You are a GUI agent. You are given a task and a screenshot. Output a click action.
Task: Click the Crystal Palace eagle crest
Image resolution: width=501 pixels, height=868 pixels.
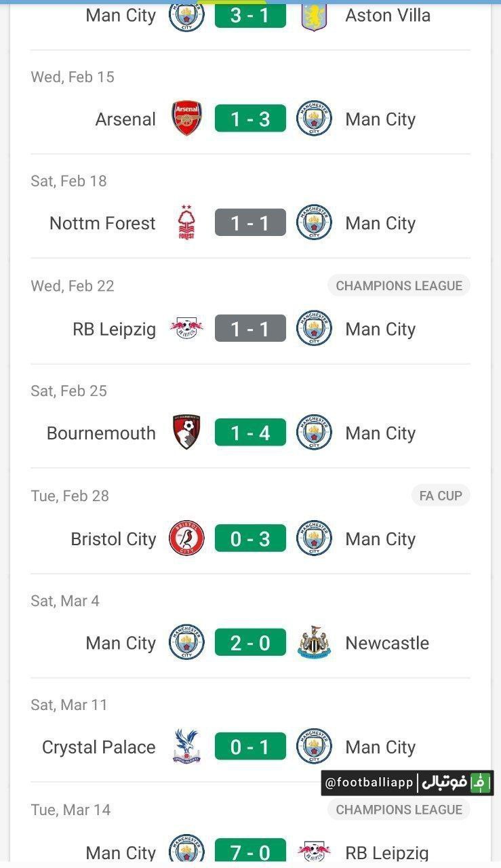pos(186,747)
